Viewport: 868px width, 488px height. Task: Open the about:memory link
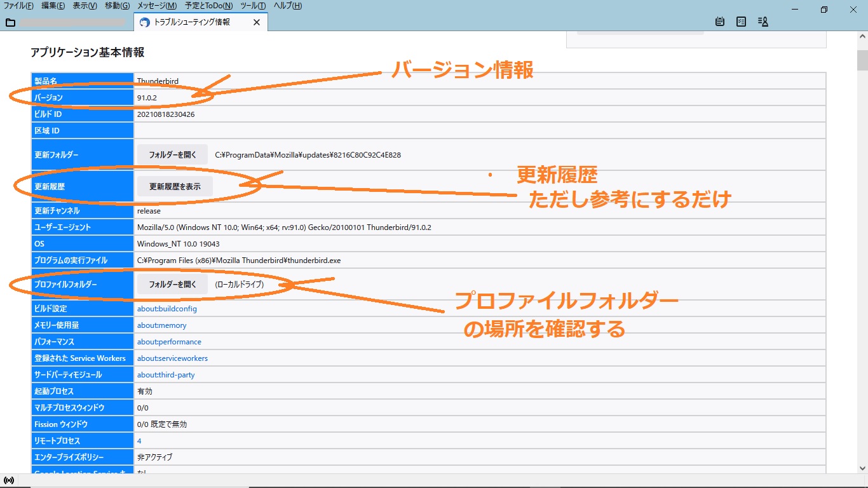coord(162,325)
